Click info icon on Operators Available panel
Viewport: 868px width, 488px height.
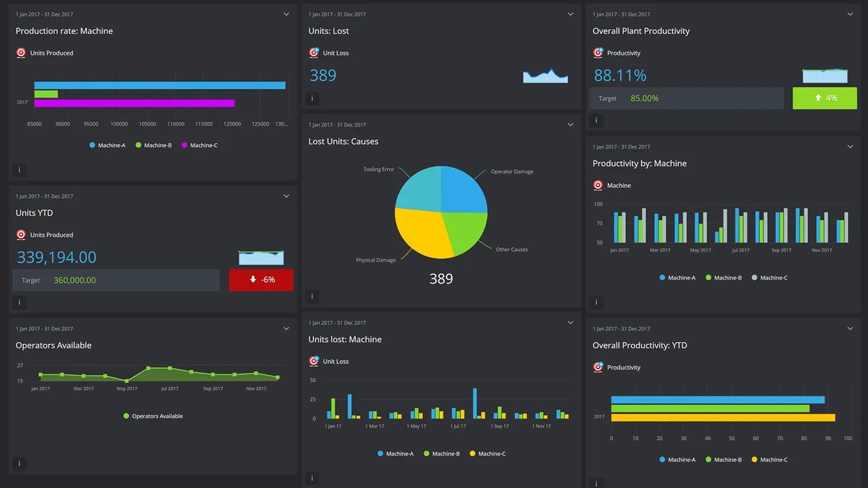click(19, 463)
